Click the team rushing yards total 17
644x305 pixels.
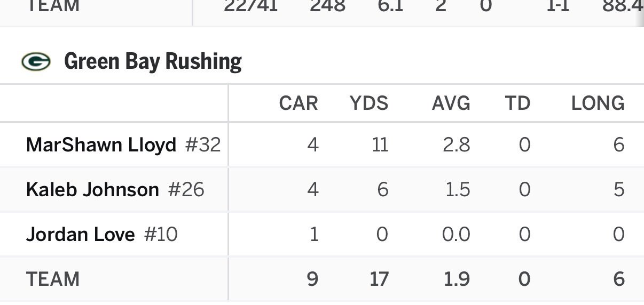(x=379, y=279)
